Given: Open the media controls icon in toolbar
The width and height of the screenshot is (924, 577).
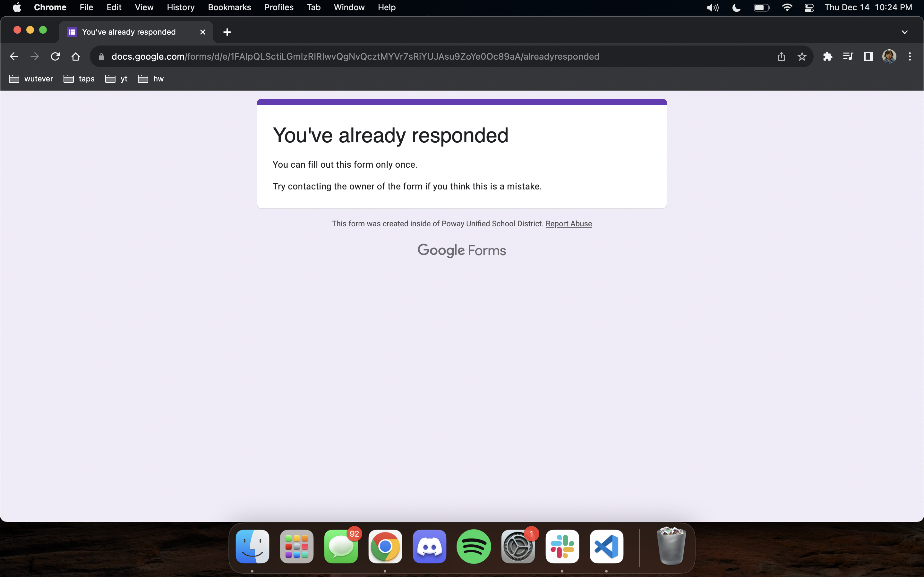Looking at the screenshot, I should click(x=848, y=56).
